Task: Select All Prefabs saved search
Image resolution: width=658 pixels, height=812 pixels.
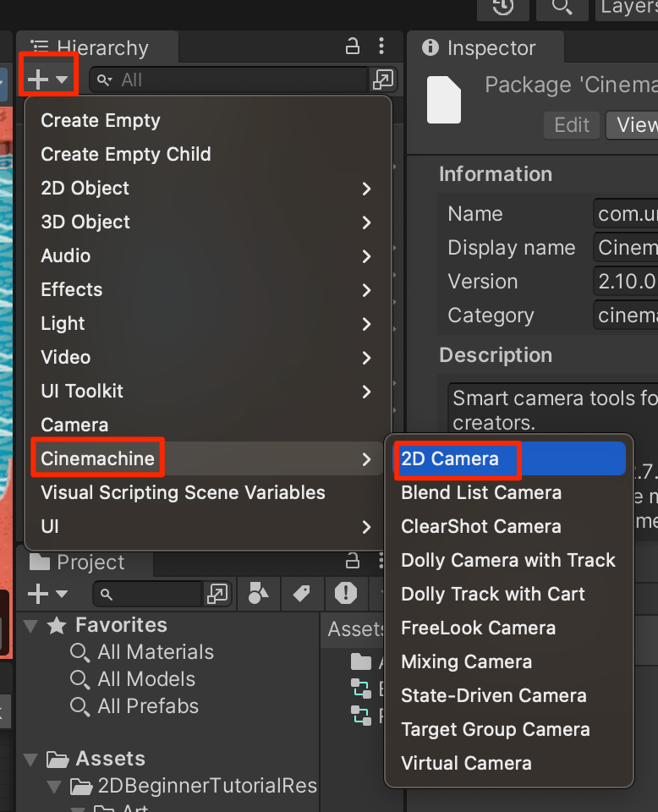Action: click(134, 706)
